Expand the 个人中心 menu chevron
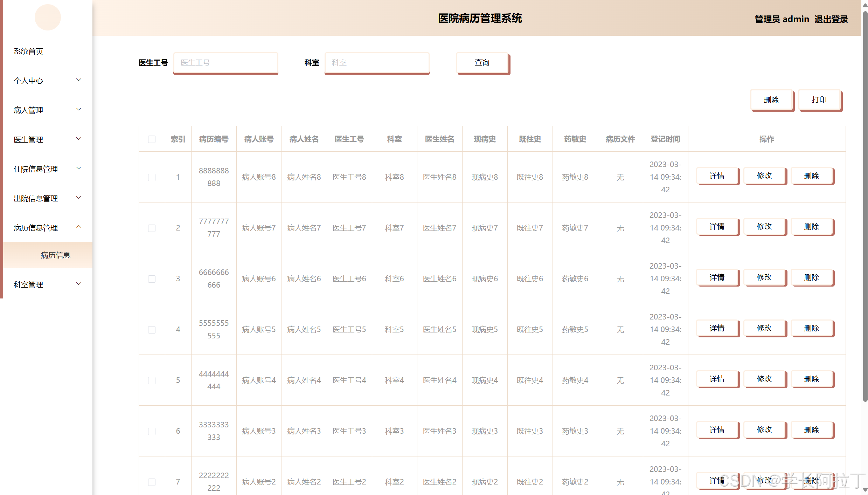868x495 pixels. click(x=79, y=80)
